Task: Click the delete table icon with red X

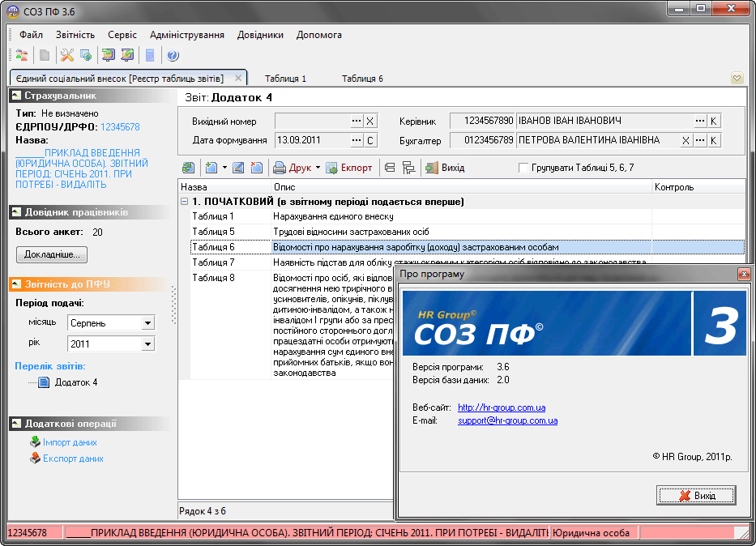Action: (257, 168)
